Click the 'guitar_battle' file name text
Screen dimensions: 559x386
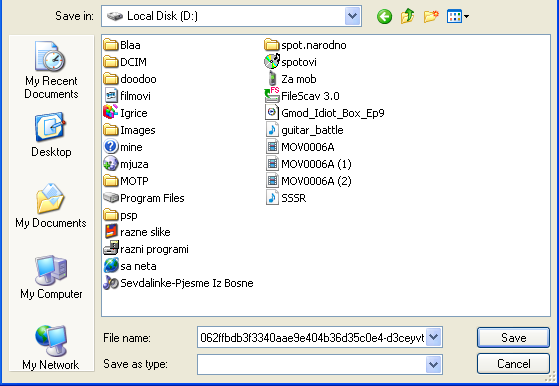pyautogui.click(x=312, y=130)
